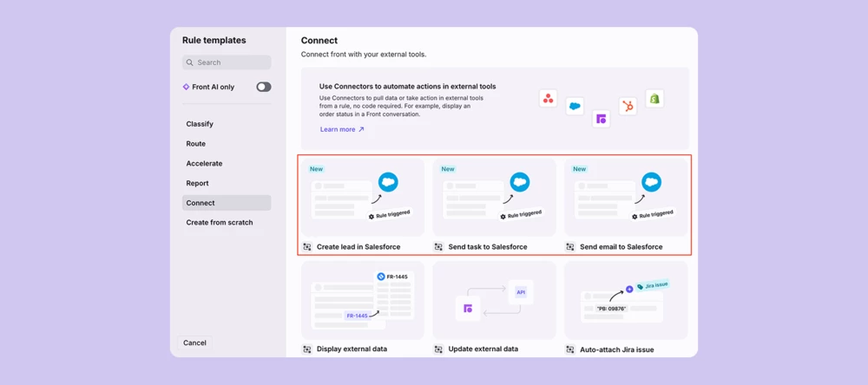This screenshot has height=385, width=868.
Task: Click the Connect heading
Action: click(319, 41)
